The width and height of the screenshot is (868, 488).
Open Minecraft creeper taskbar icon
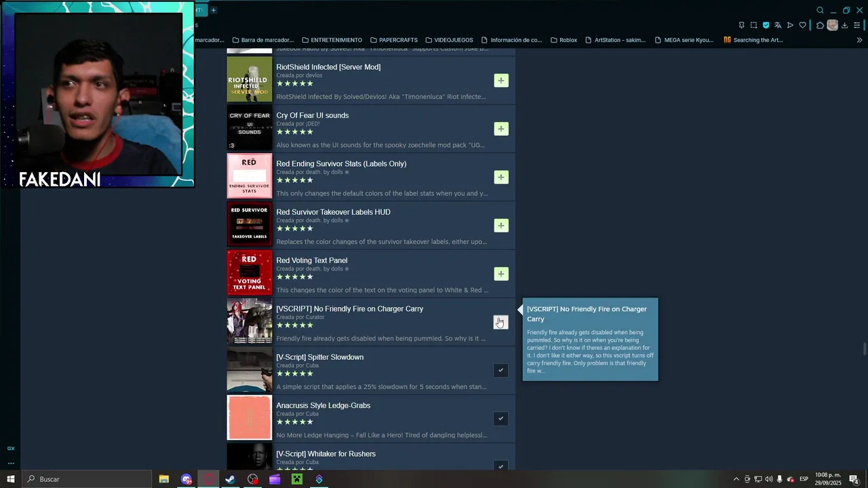[296, 479]
